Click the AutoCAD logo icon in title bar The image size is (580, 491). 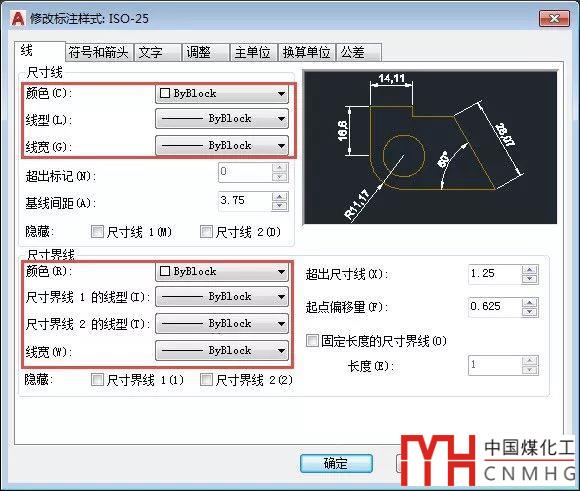pyautogui.click(x=18, y=19)
